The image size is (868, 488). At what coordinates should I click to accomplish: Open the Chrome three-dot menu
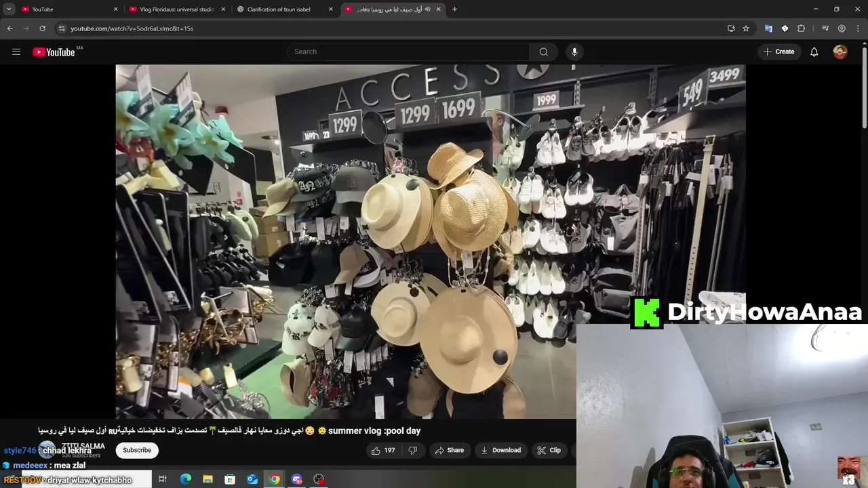click(x=858, y=28)
